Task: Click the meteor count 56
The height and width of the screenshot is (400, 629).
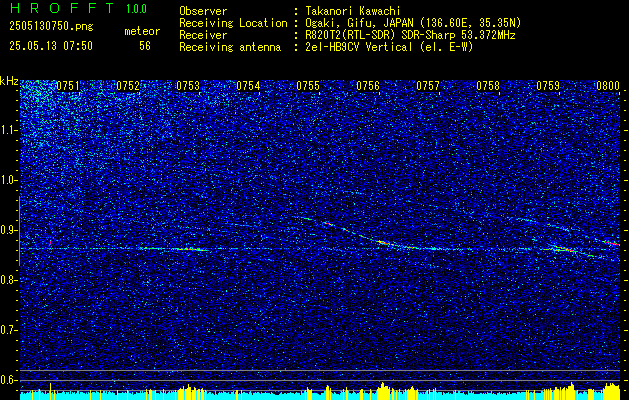Action: point(145,46)
